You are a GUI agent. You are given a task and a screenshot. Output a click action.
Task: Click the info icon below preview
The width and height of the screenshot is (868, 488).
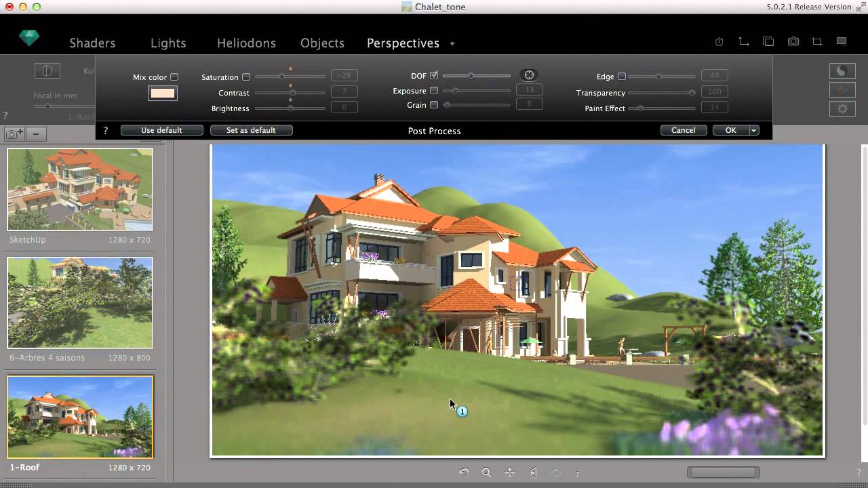[578, 472]
